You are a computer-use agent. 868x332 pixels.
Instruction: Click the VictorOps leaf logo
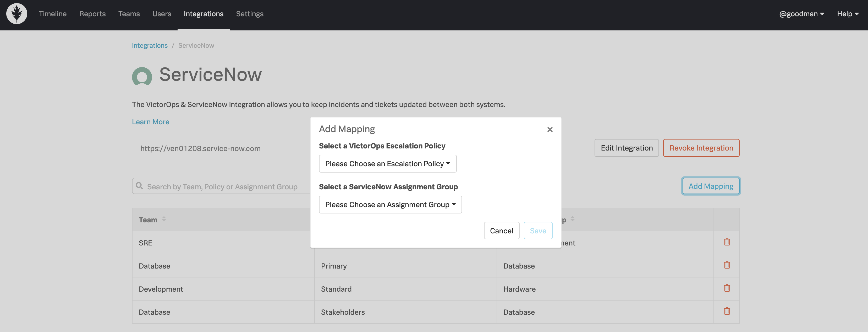17,14
